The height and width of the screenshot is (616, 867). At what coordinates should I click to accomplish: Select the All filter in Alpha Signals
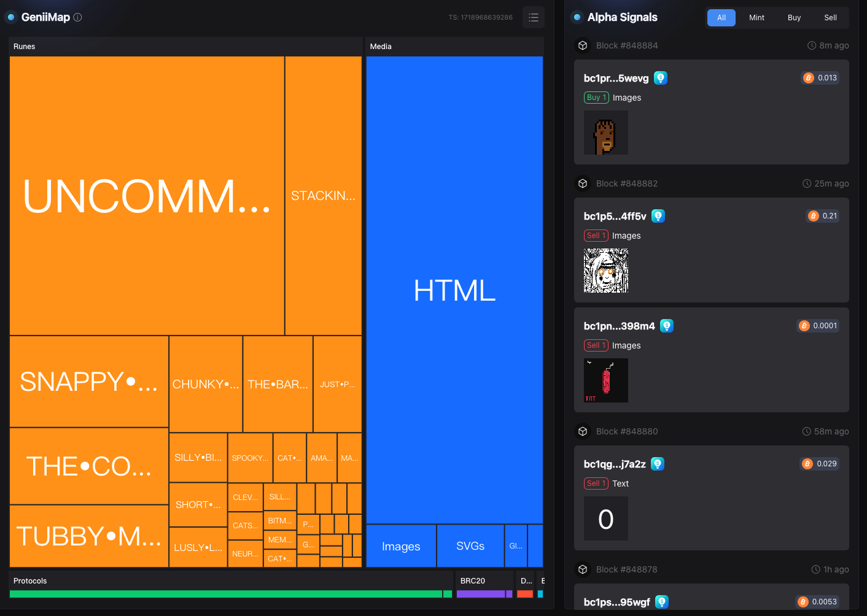coord(721,18)
